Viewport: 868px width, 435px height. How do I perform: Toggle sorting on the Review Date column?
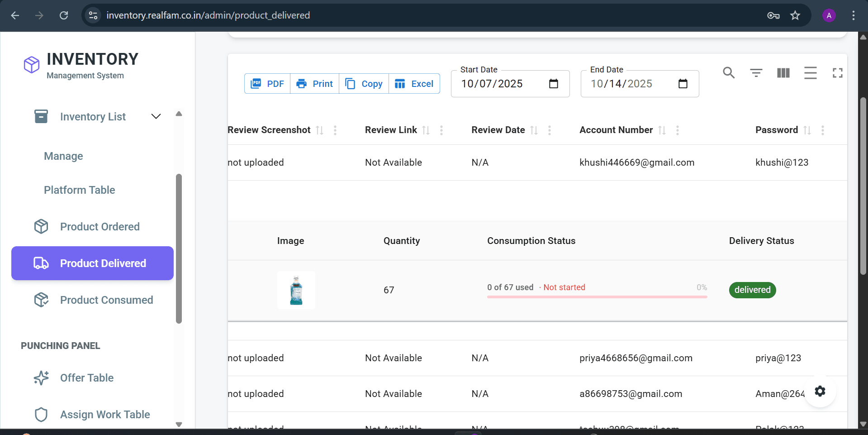[534, 130]
